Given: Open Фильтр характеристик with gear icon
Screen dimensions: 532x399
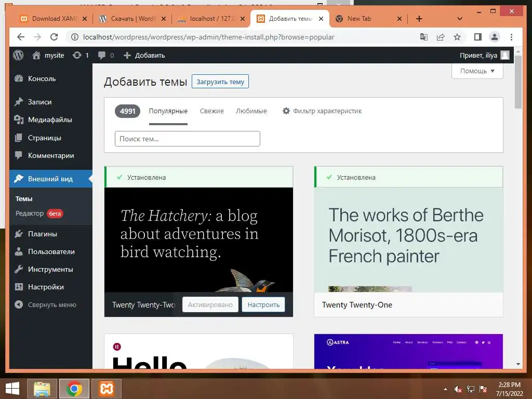Looking at the screenshot, I should [322, 111].
